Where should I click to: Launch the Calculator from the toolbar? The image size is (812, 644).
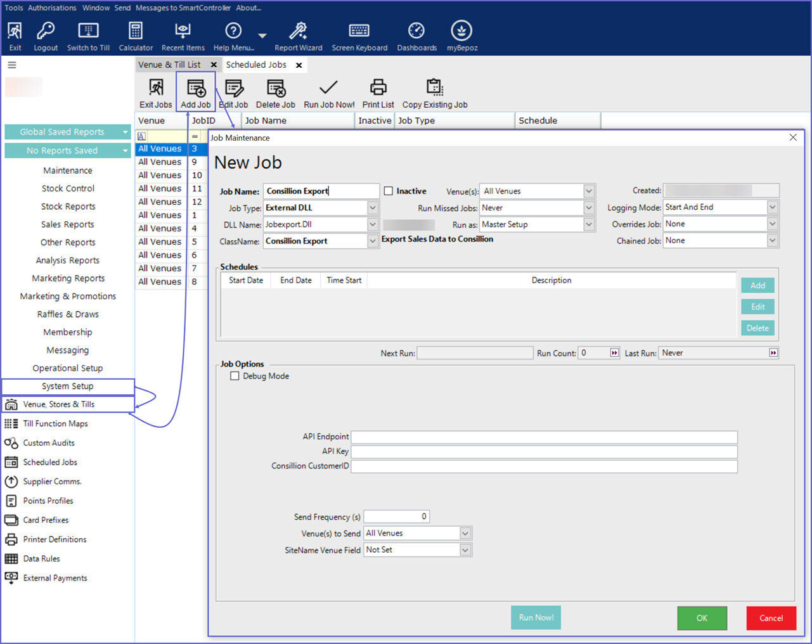coord(136,36)
